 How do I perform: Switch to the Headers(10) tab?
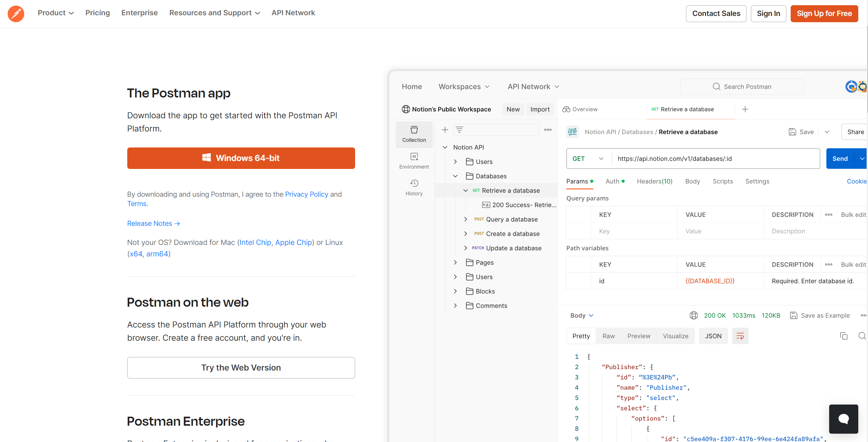coord(654,181)
